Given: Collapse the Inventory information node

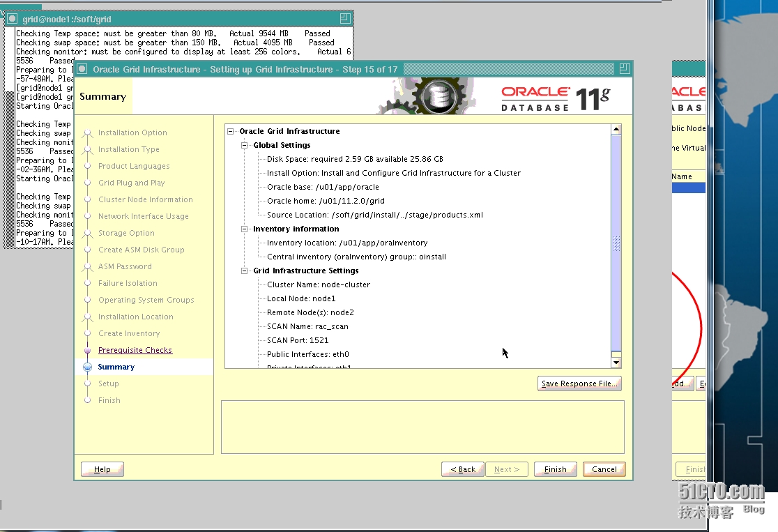Looking at the screenshot, I should (x=244, y=229).
